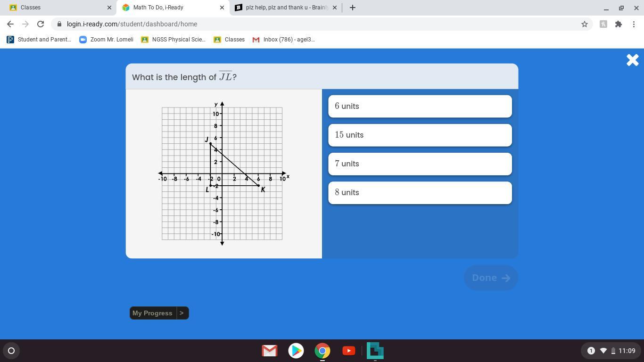Image resolution: width=644 pixels, height=362 pixels.
Task: Restore down the Chrome window
Action: pyautogui.click(x=621, y=8)
